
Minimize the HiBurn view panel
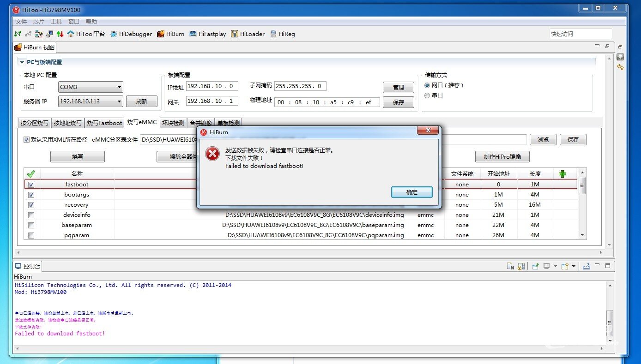coord(597,46)
